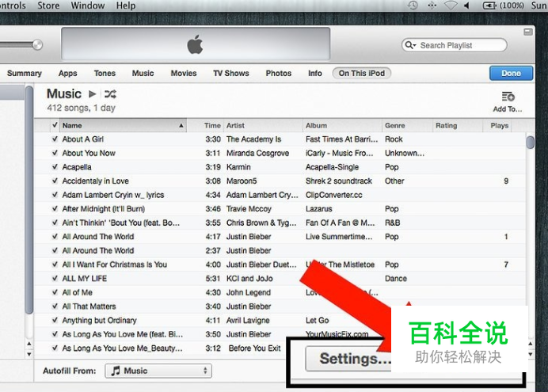Click the blue Done button
The image size is (548, 392).
(511, 74)
